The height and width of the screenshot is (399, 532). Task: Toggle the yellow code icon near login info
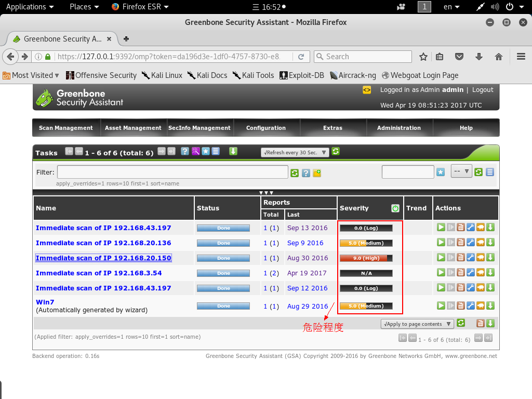point(367,90)
